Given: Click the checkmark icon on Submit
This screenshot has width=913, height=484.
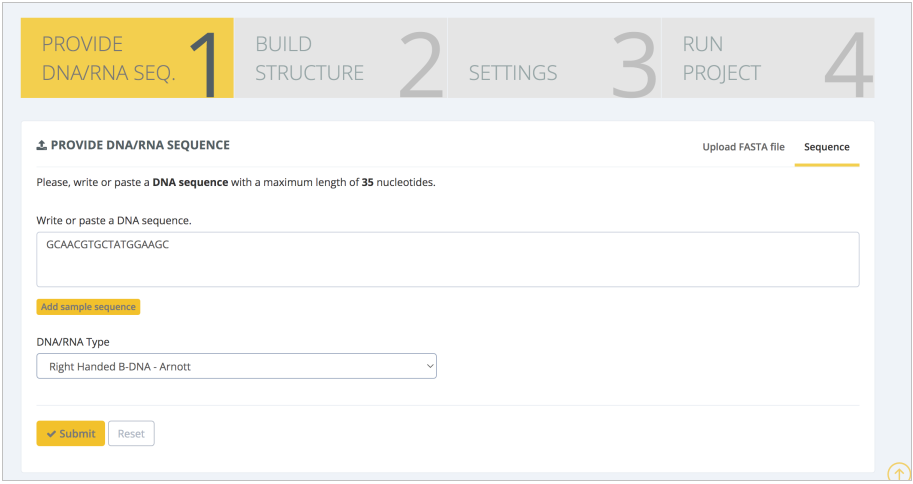Looking at the screenshot, I should click(51, 434).
